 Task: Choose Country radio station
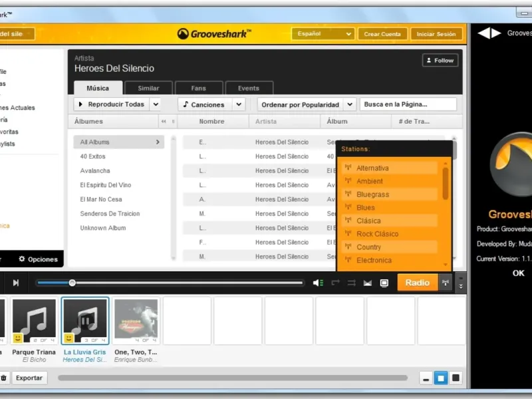point(390,247)
